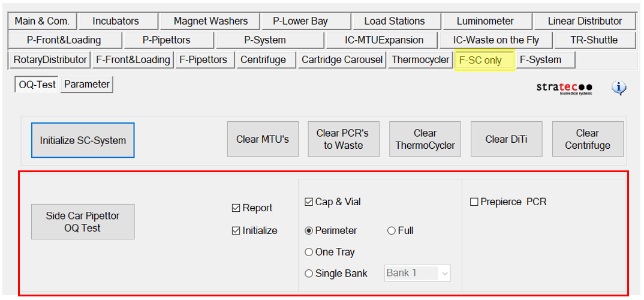Screen dimensions: 644x300
Task: Uncheck the Initialize checkbox
Action: 236,230
